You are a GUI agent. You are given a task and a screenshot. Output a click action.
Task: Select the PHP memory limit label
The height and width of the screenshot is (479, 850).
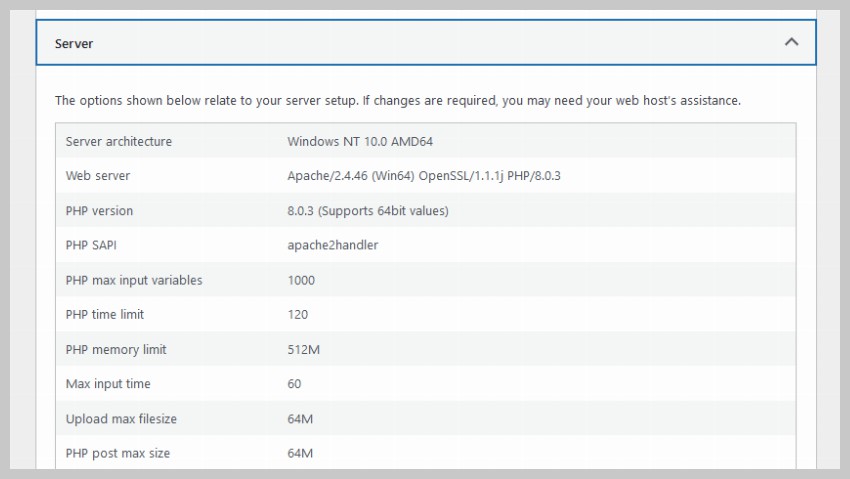(x=116, y=350)
